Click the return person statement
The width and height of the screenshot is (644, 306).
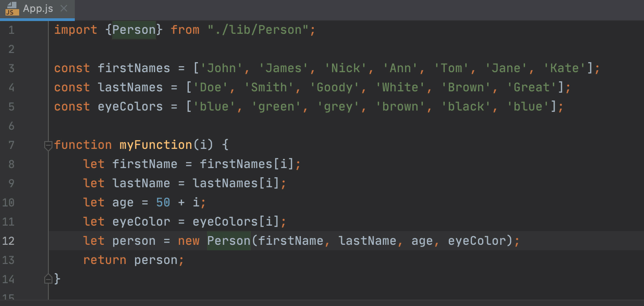coord(133,259)
